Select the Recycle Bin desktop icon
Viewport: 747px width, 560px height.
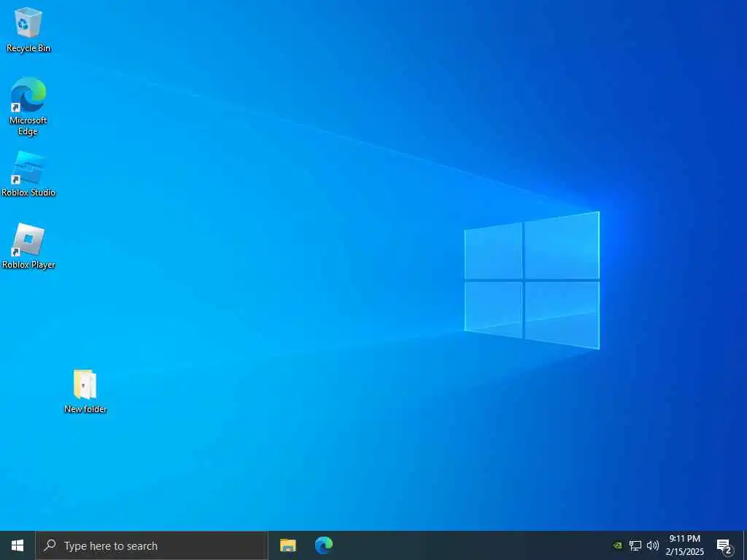(x=28, y=29)
